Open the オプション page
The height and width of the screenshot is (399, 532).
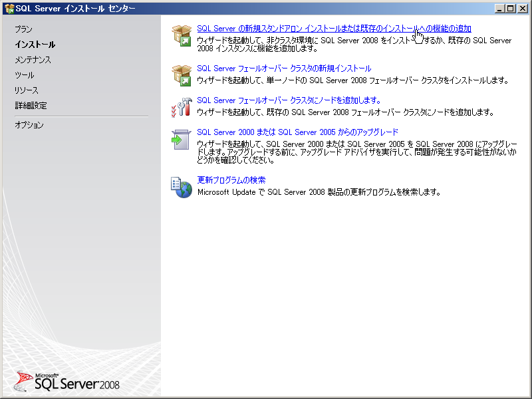[29, 125]
